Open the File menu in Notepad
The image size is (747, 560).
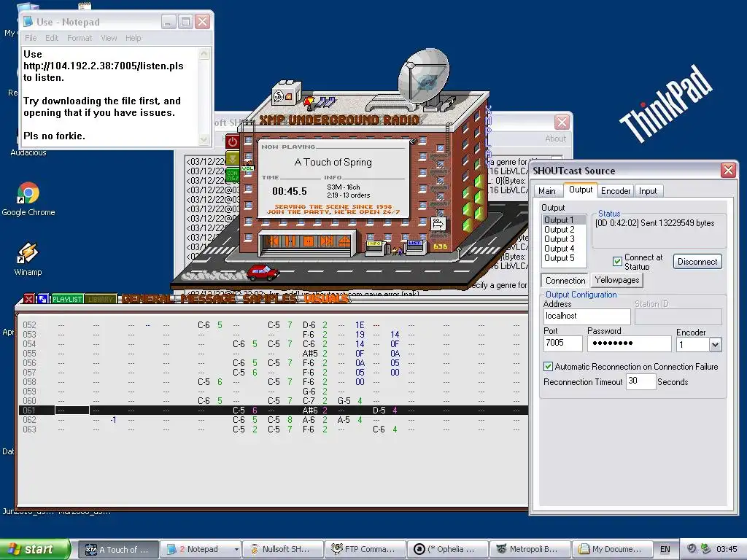click(x=31, y=38)
